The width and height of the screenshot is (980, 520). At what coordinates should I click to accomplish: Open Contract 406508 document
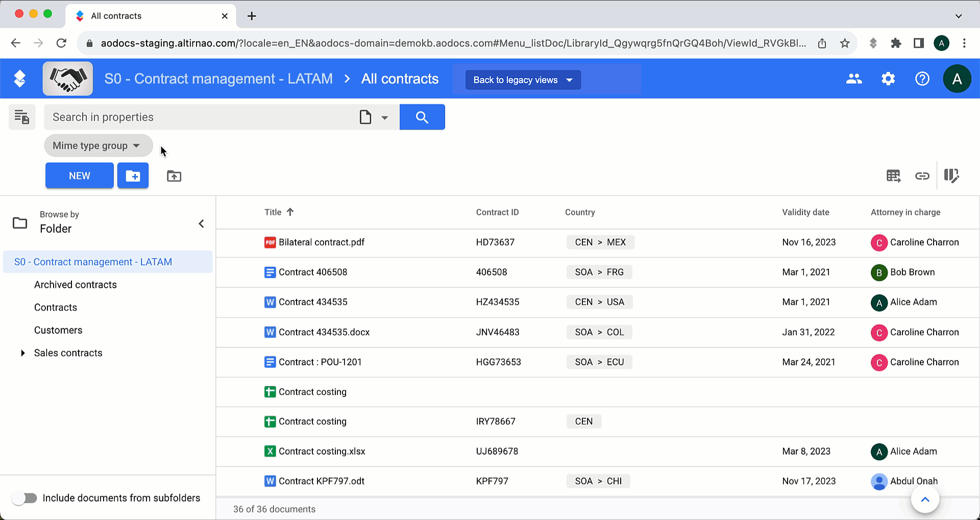coord(313,272)
